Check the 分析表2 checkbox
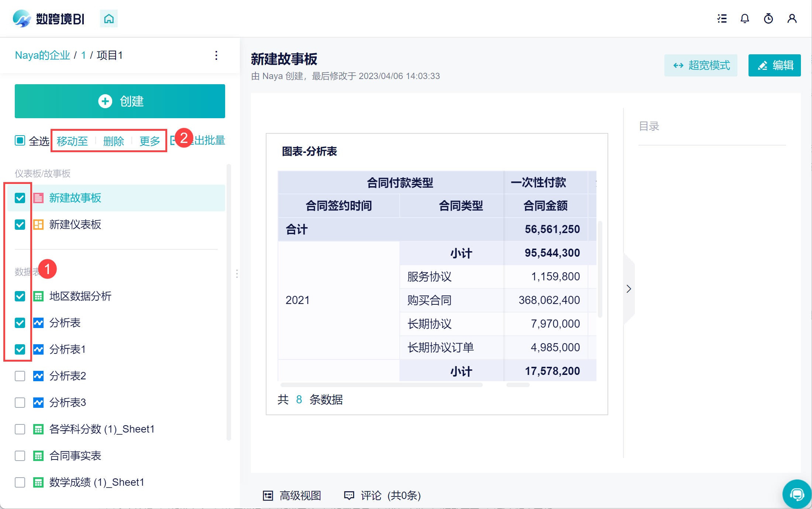Image resolution: width=812 pixels, height=509 pixels. [20, 376]
